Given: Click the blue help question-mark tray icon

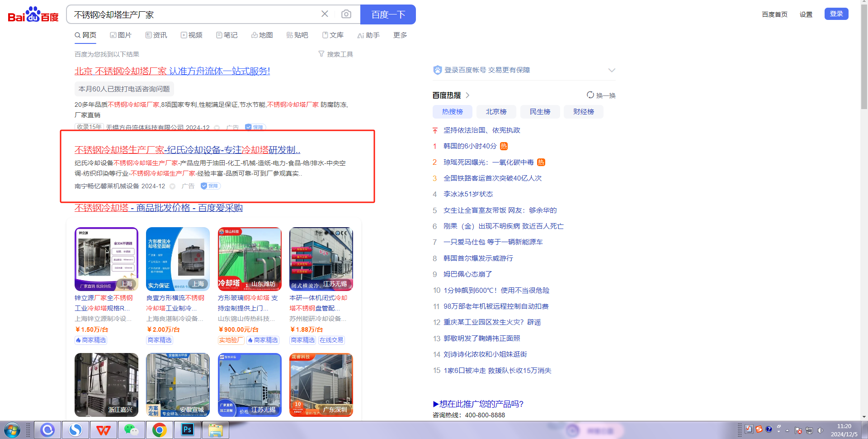Looking at the screenshot, I should [x=769, y=429].
